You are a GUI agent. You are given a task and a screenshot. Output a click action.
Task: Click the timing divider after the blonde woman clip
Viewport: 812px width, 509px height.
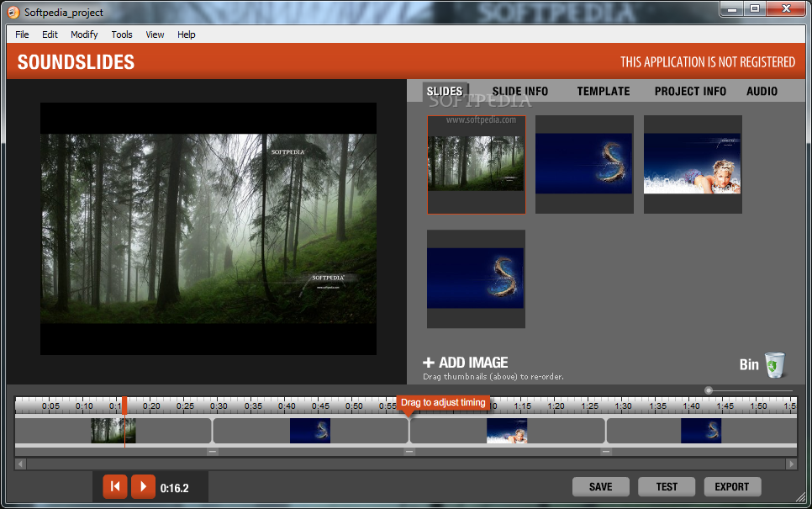[606, 432]
